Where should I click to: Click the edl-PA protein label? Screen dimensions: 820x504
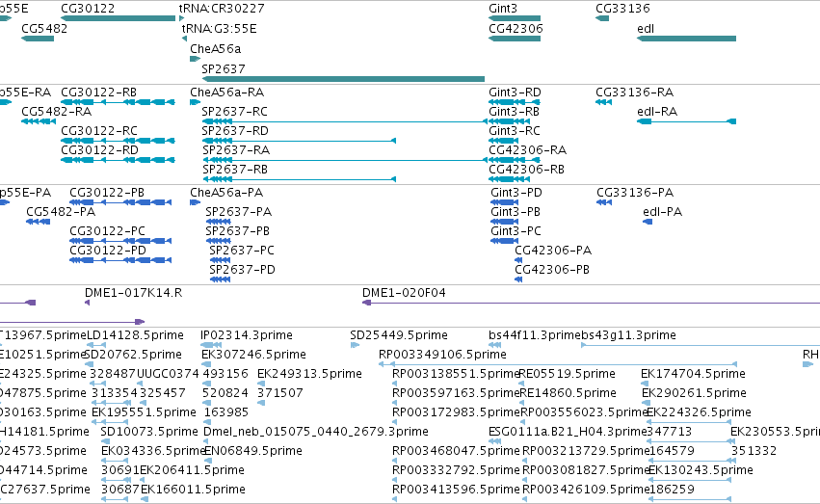pyautogui.click(x=663, y=212)
